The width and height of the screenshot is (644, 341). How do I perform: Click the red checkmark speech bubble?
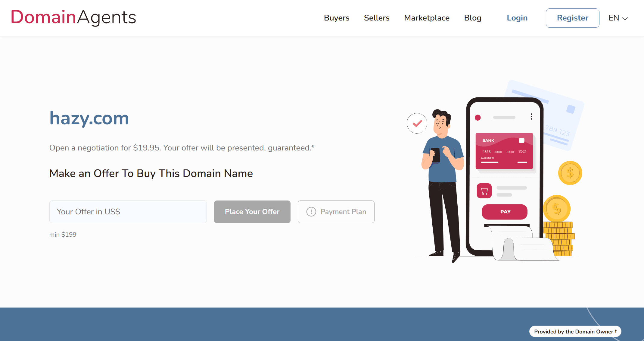(x=417, y=123)
